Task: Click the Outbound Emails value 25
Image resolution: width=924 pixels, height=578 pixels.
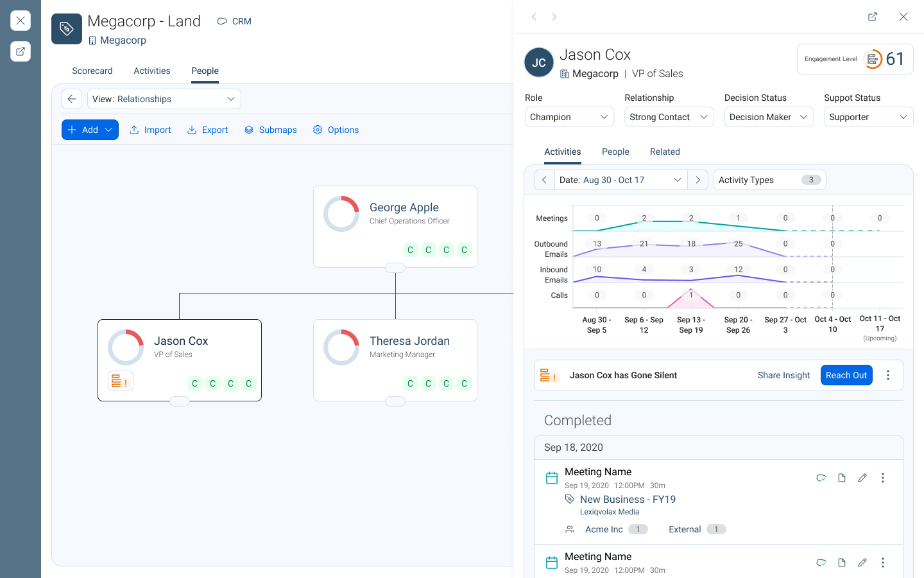Action: pyautogui.click(x=739, y=243)
